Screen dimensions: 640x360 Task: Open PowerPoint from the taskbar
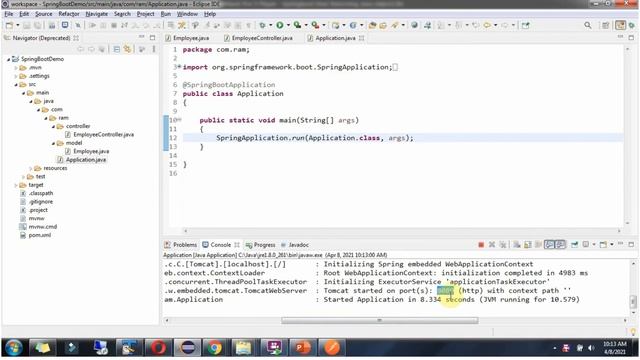point(302,348)
